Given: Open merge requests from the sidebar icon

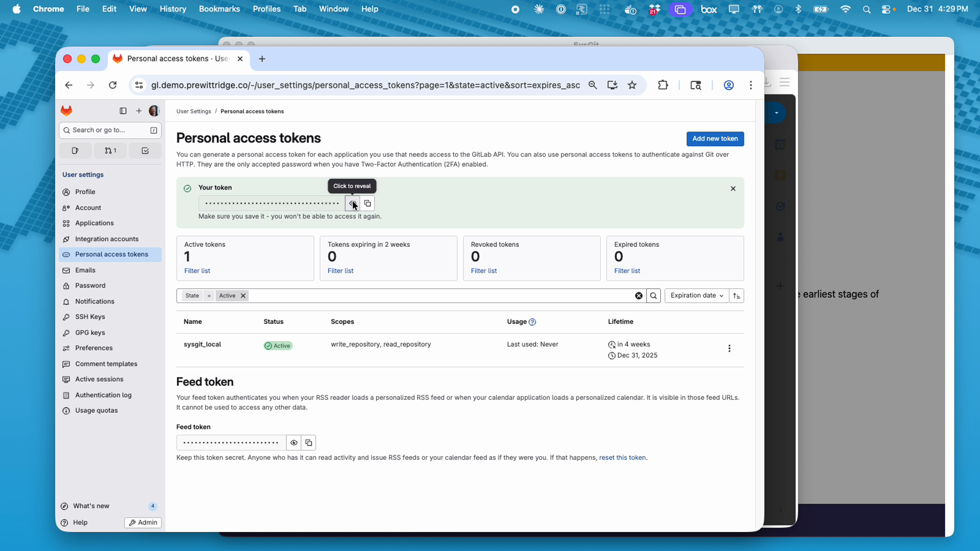Looking at the screenshot, I should (110, 151).
